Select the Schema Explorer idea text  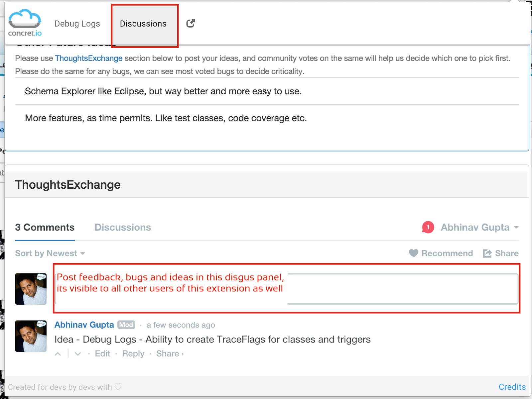coord(163,91)
